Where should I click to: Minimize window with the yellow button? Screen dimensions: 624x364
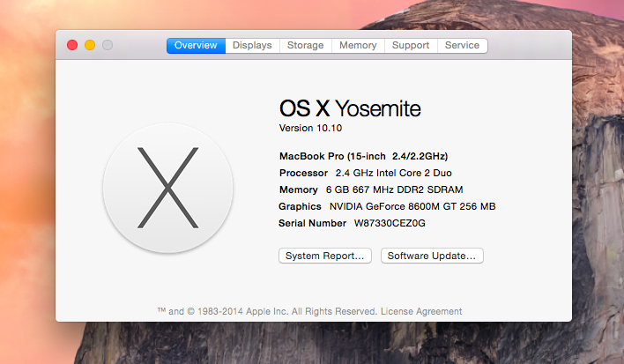(90, 45)
